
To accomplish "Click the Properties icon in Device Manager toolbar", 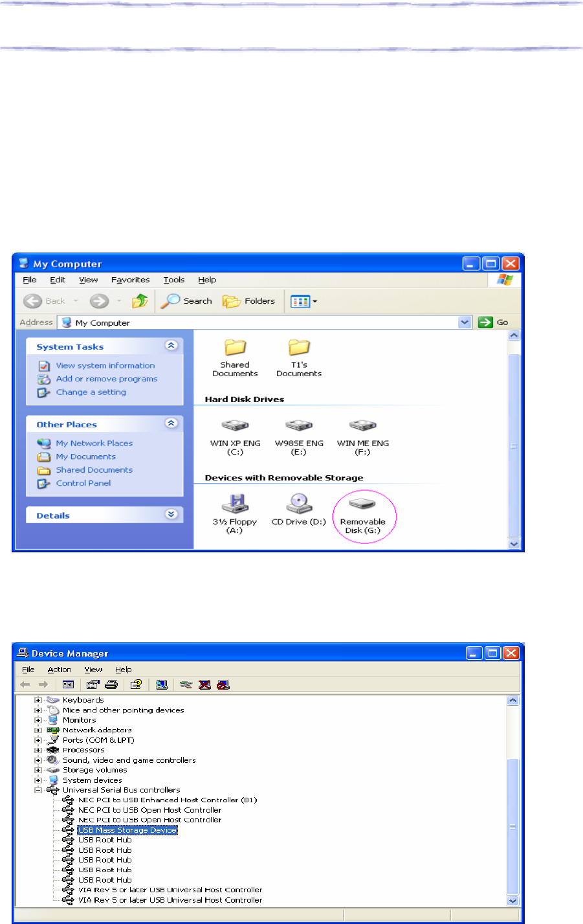I will 93,684.
